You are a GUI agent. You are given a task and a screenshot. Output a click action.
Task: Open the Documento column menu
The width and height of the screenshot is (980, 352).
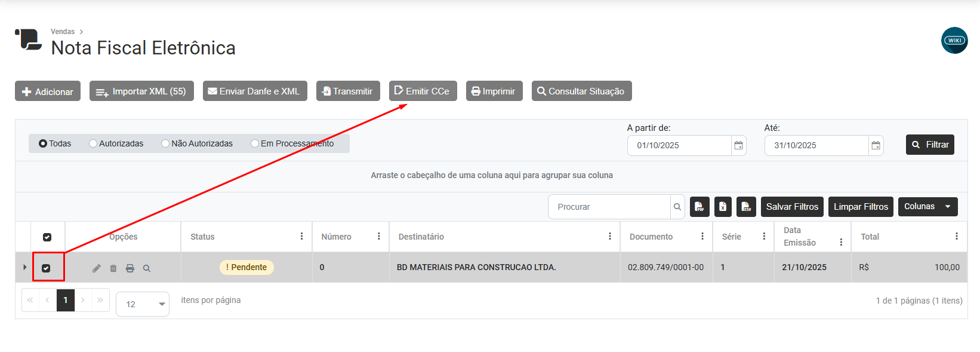pyautogui.click(x=702, y=237)
